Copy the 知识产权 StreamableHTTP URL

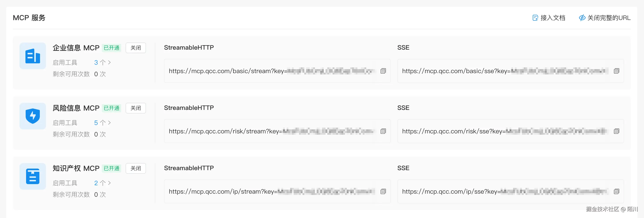point(383,192)
